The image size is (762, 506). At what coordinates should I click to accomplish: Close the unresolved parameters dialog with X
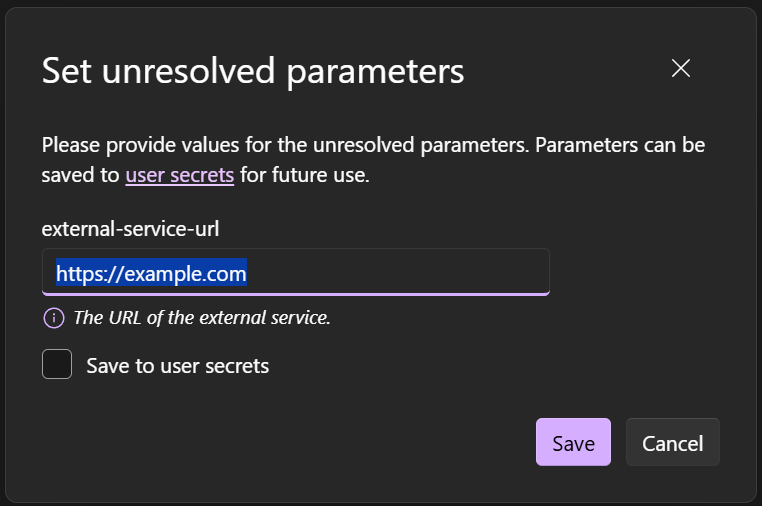point(681,68)
